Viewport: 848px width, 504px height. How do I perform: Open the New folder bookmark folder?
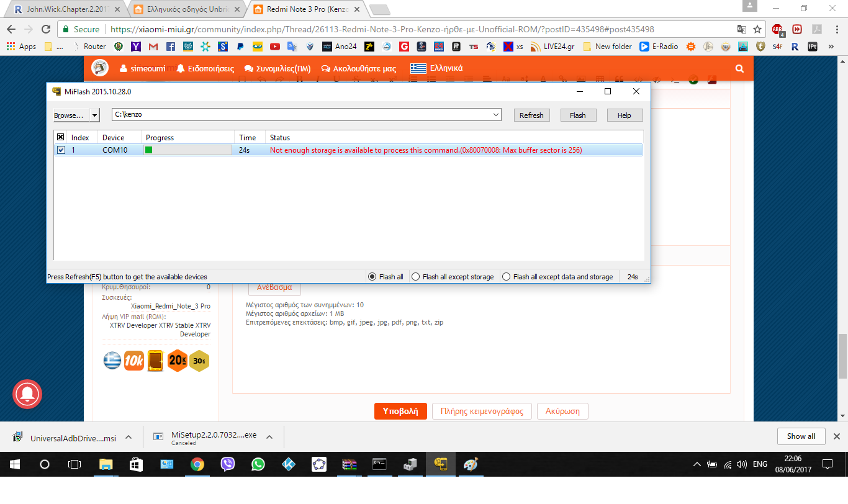(x=607, y=47)
